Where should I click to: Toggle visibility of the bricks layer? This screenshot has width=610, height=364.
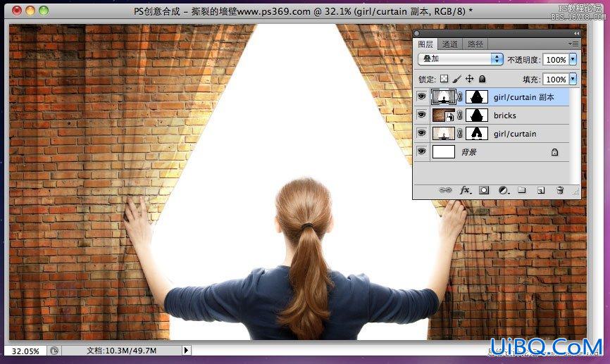[421, 115]
